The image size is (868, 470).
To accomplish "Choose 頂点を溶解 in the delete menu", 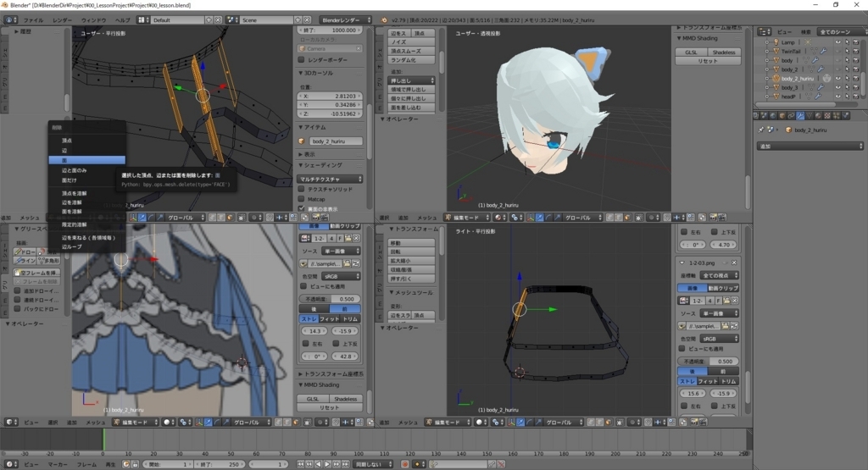I will pyautogui.click(x=74, y=193).
